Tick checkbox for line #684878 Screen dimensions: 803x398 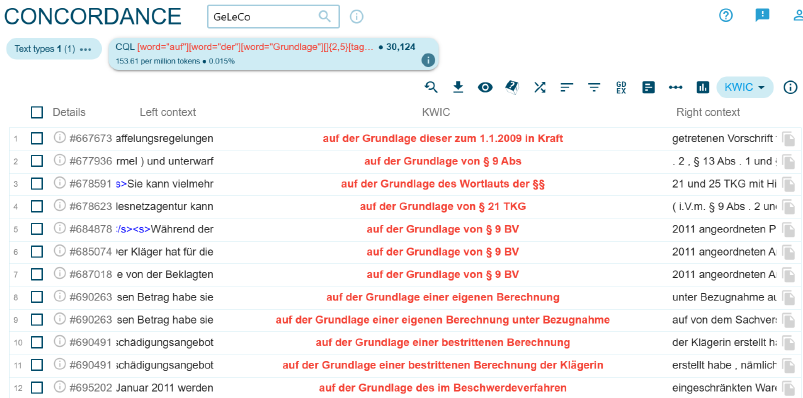37,229
